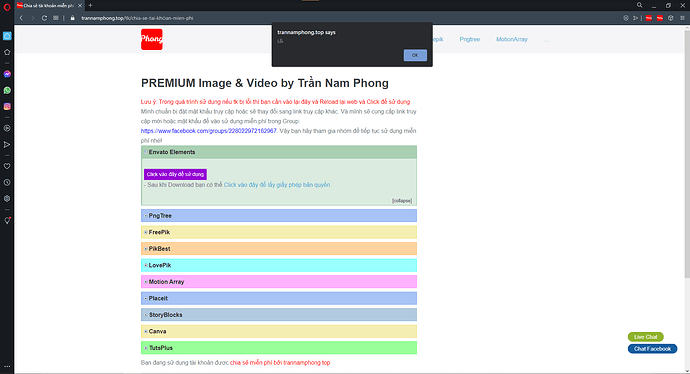
Task: Expand the Motion Array section
Action: (279, 282)
